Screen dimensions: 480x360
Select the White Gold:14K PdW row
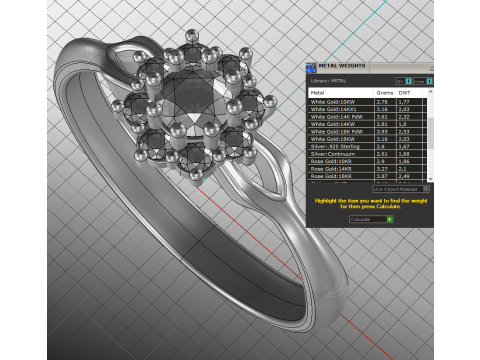[x=367, y=117]
